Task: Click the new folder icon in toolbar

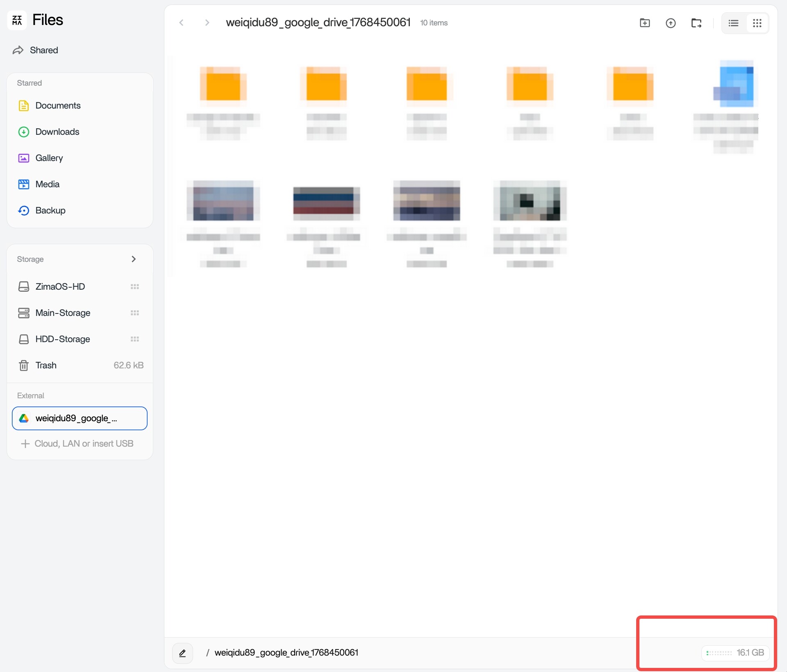Action: coord(645,23)
